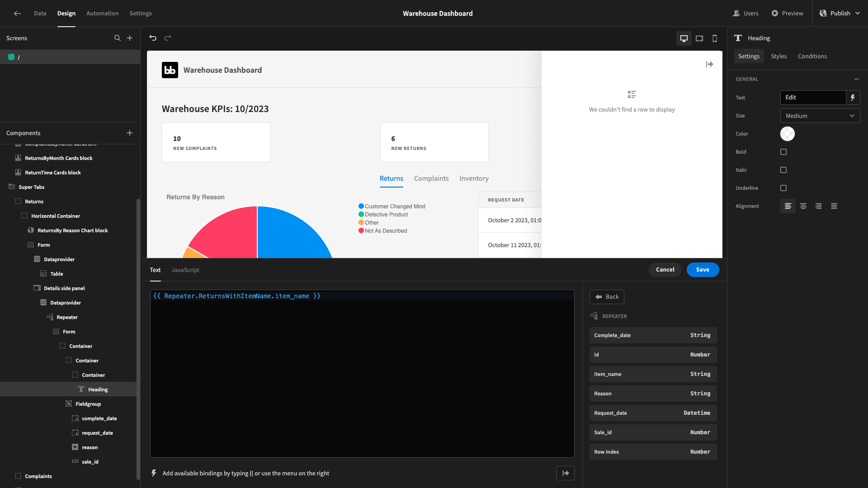Open the Data tab
The height and width of the screenshot is (488, 868).
(40, 14)
